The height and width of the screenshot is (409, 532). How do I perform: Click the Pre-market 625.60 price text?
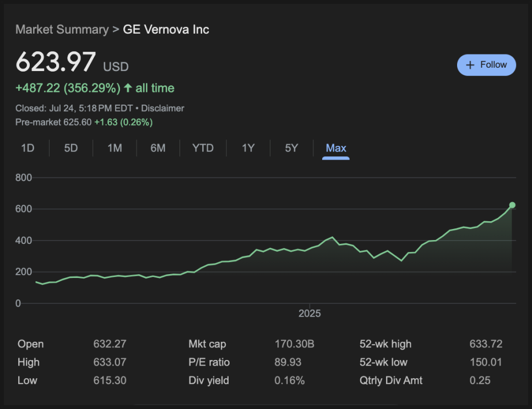(x=53, y=122)
